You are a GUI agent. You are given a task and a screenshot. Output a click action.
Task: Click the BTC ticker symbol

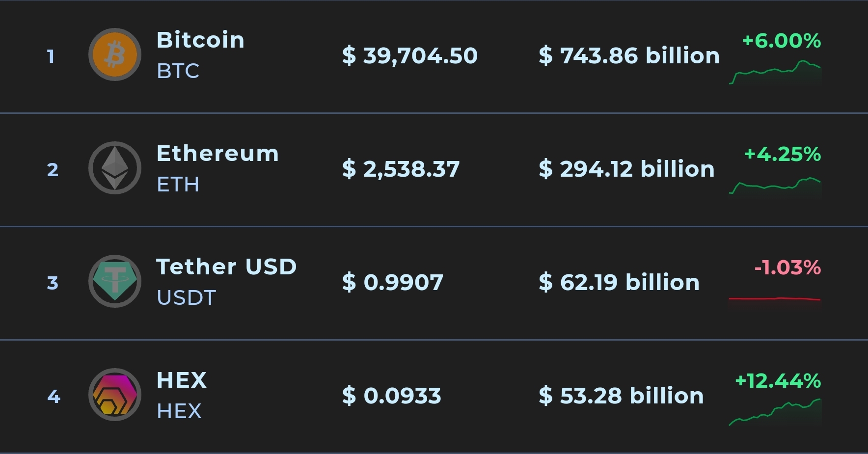tap(178, 71)
